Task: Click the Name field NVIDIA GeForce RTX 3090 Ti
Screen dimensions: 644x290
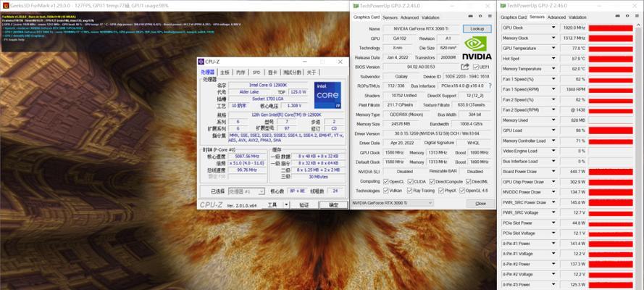Action: [419, 29]
